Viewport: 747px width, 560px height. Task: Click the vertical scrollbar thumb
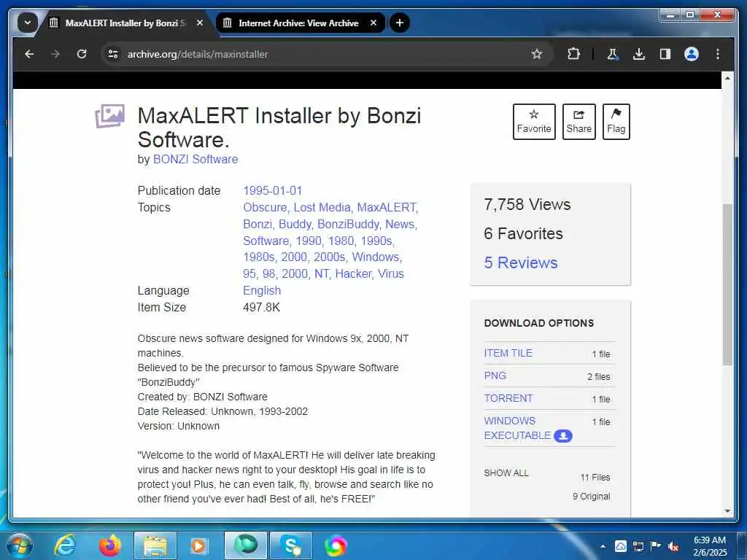tap(727, 284)
